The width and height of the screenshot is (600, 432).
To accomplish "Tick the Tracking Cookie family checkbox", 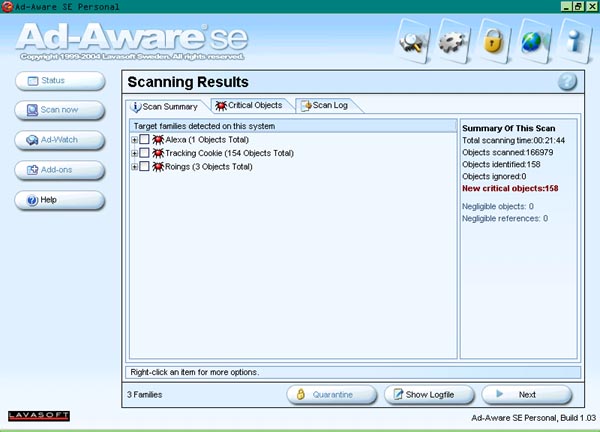I will [144, 153].
